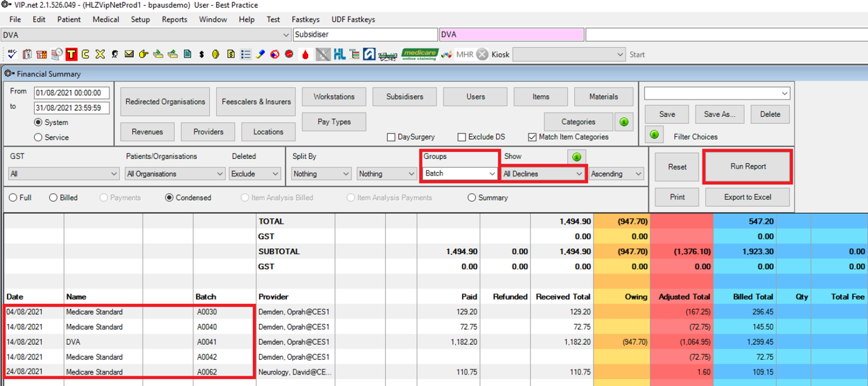This screenshot has height=386, width=868.
Task: Click the blue HL toolbar icon
Action: click(340, 54)
